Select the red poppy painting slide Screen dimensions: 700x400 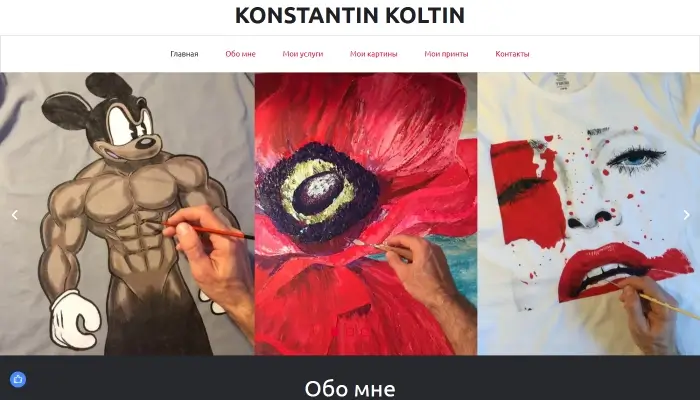click(366, 214)
